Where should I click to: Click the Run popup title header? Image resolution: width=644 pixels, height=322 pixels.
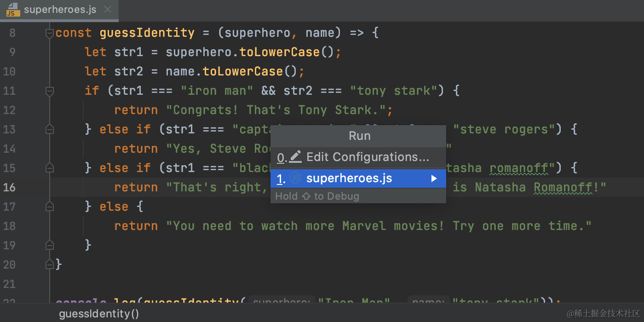(x=359, y=136)
